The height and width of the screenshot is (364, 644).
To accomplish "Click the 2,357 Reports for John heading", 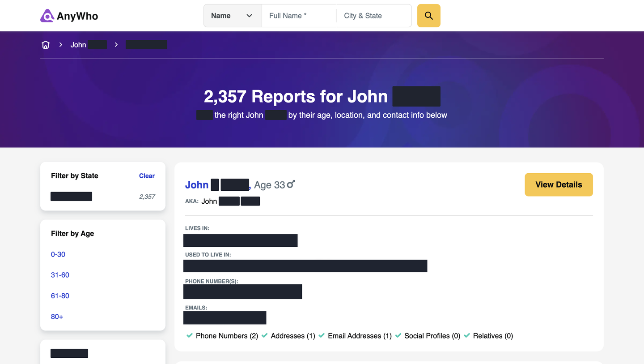I will click(x=322, y=96).
